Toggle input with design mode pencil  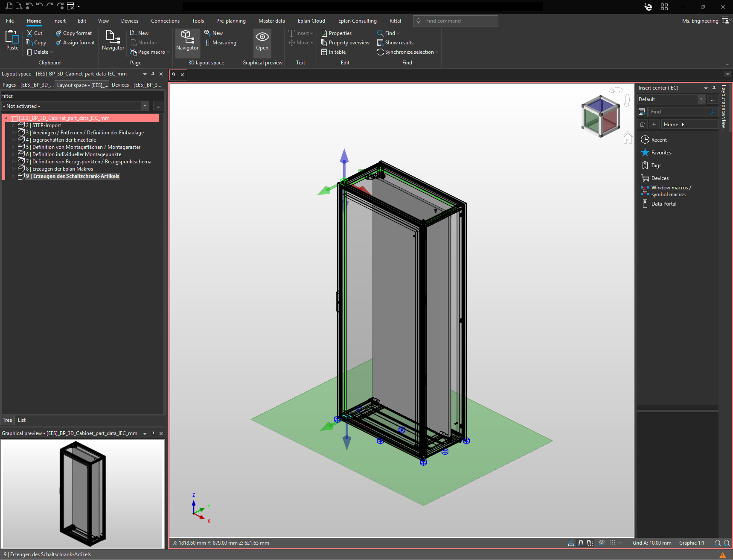(x=571, y=543)
